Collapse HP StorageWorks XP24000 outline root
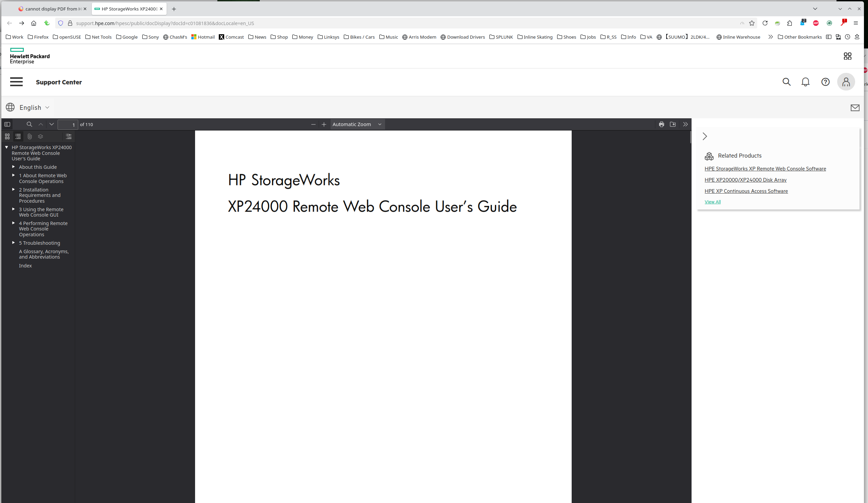This screenshot has width=868, height=503. (6, 147)
